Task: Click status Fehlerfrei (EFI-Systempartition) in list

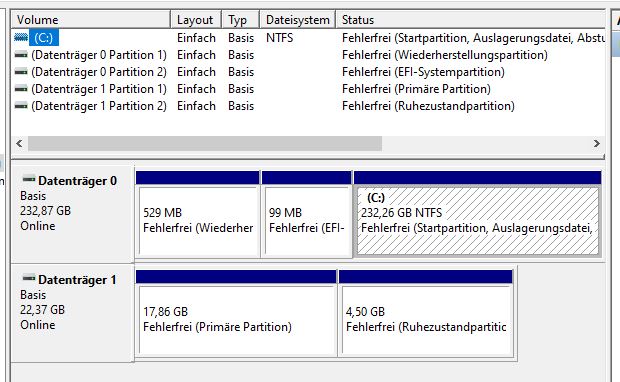Action: tap(423, 72)
